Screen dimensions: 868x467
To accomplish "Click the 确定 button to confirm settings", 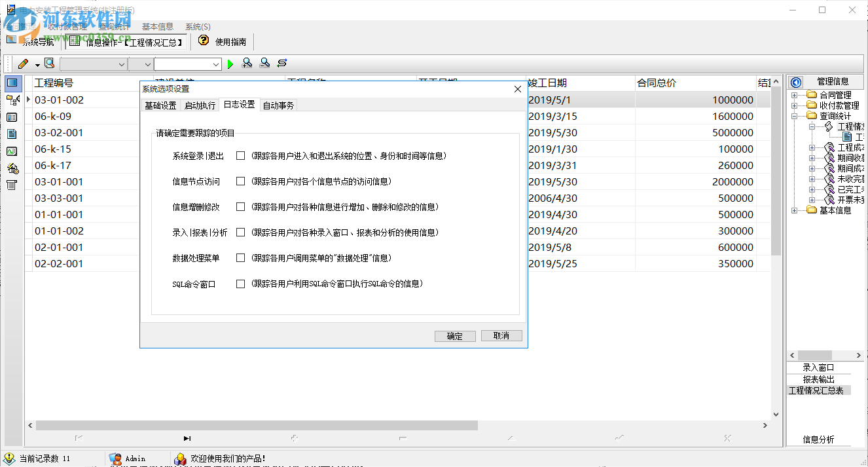I will [455, 335].
